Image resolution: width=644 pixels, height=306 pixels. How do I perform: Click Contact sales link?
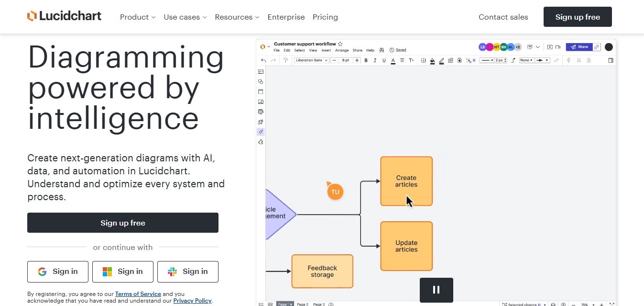(503, 17)
